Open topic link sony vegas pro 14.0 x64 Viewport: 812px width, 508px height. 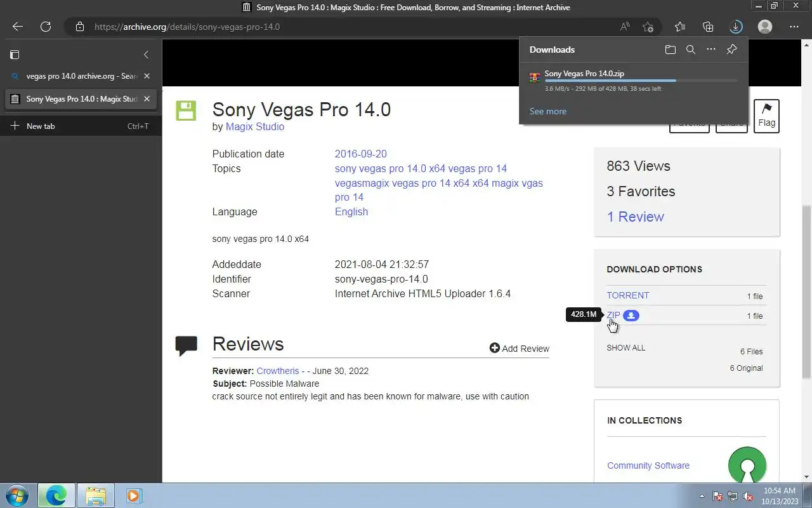(390, 168)
